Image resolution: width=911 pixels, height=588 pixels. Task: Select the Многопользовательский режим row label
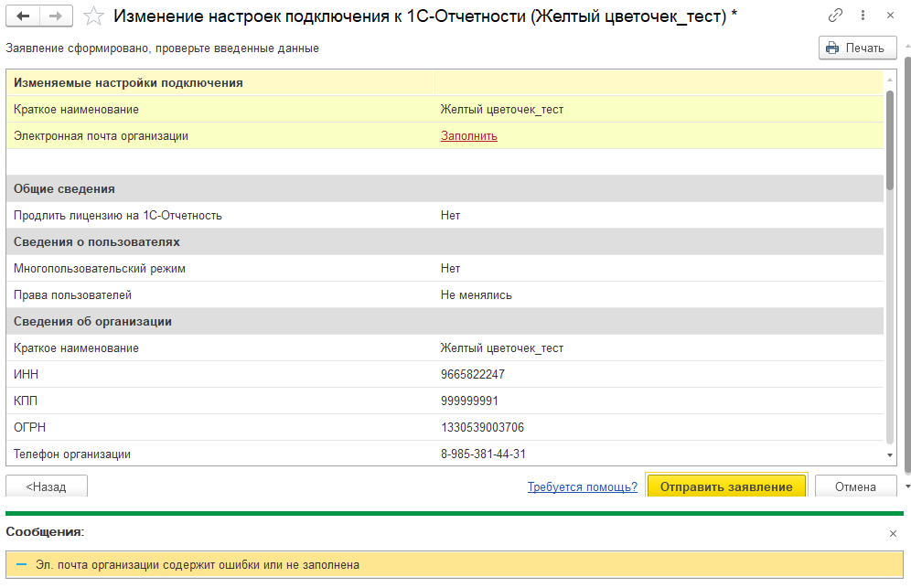(100, 269)
